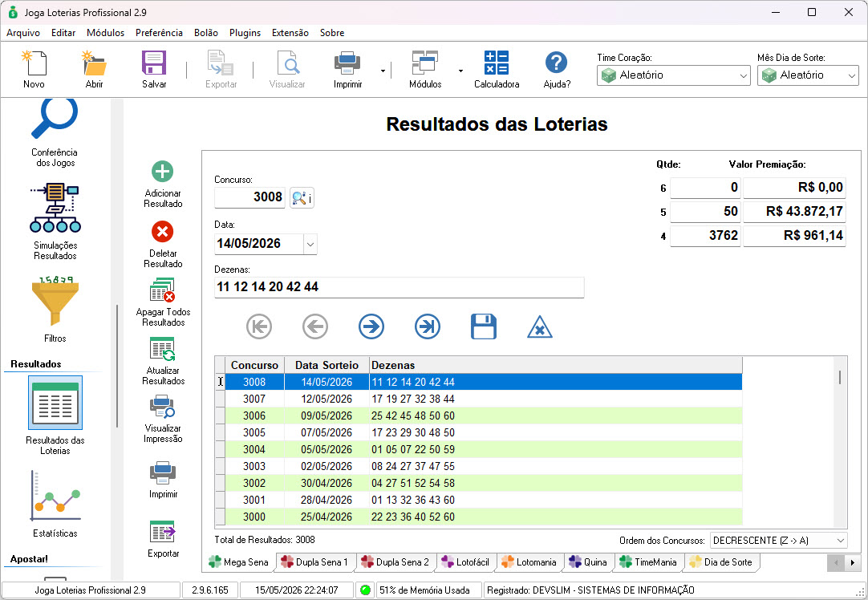Open the Ordem dos Concursos dropdown
The image size is (868, 600).
pyautogui.click(x=779, y=540)
